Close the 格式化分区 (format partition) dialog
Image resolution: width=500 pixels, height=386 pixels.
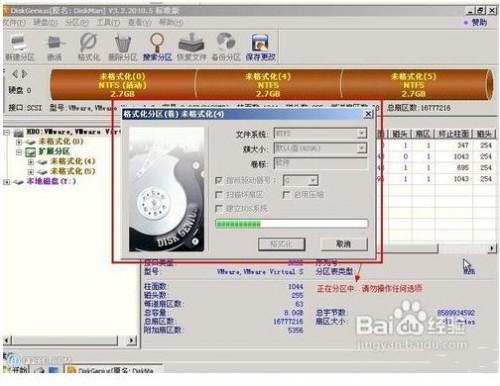point(368,114)
